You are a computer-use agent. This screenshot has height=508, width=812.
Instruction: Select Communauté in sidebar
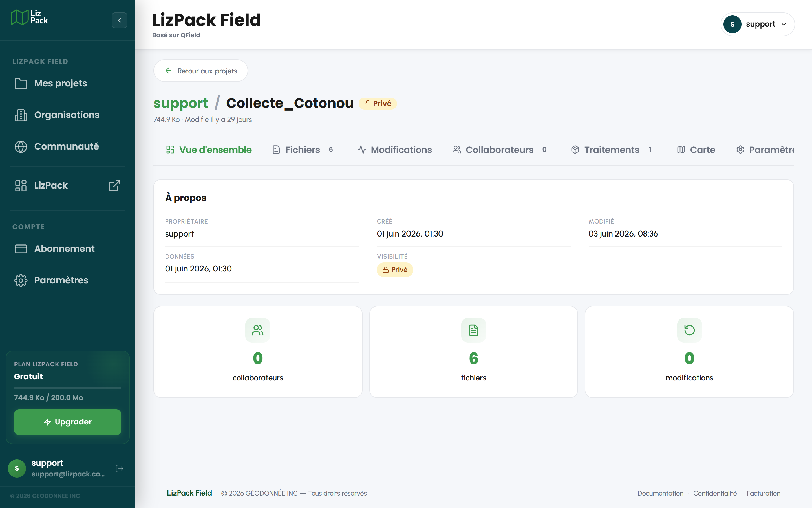tap(67, 146)
